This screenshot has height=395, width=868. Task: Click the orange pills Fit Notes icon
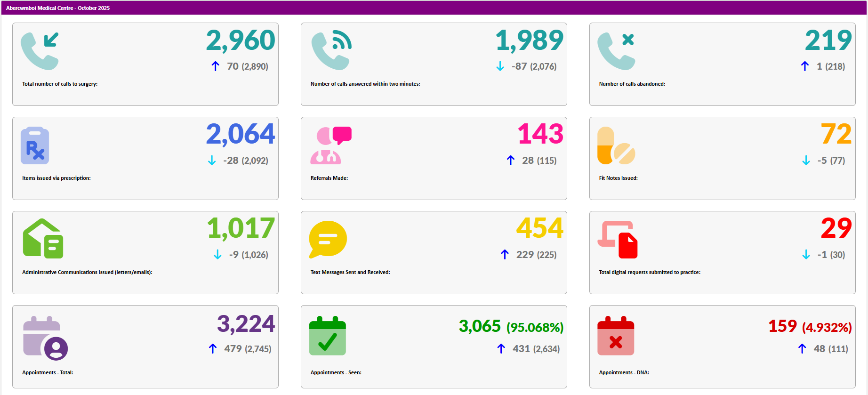coord(616,145)
